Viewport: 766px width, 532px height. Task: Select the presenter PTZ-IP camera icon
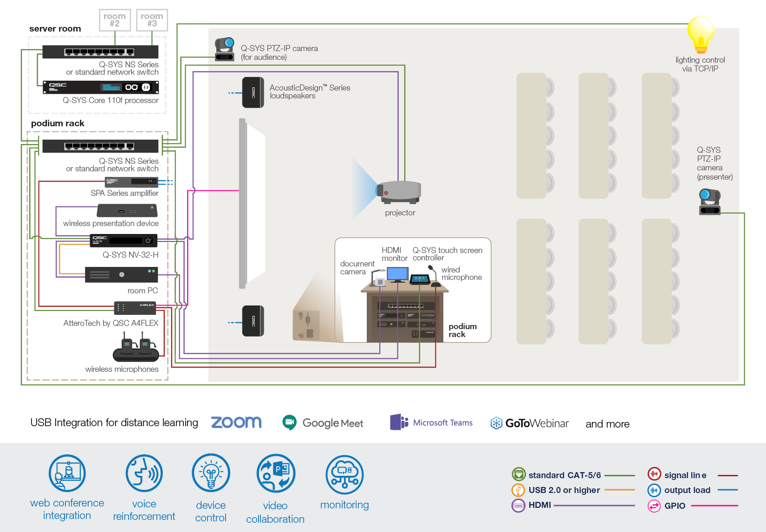tap(709, 201)
